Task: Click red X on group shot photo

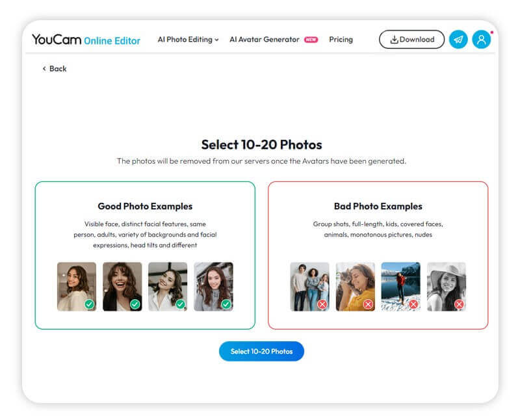Action: [322, 304]
